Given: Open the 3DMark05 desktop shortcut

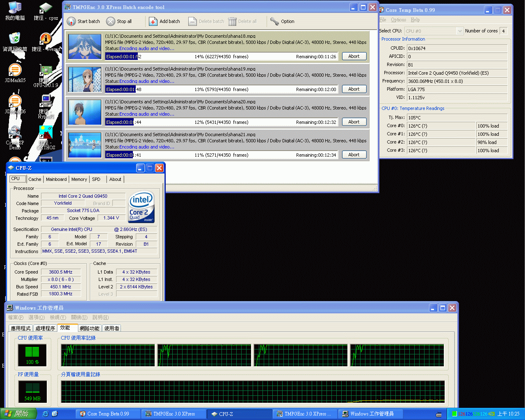Looking at the screenshot, I should tap(15, 73).
